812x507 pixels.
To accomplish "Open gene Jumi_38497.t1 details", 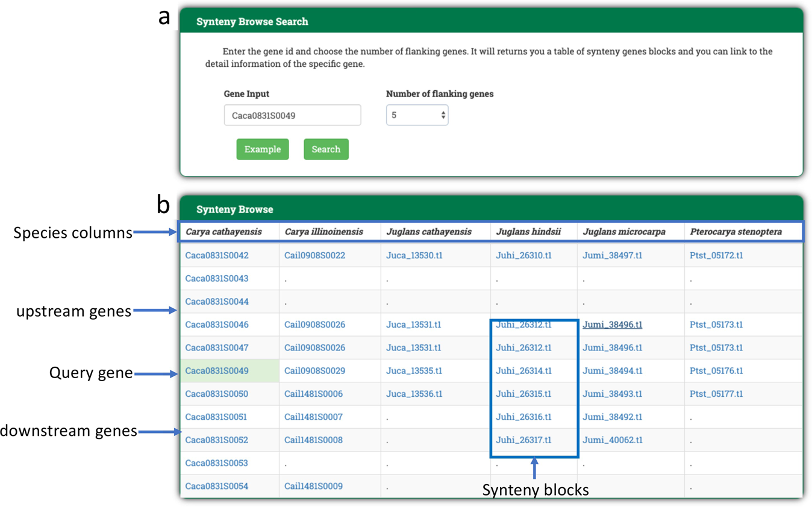I will 612,255.
